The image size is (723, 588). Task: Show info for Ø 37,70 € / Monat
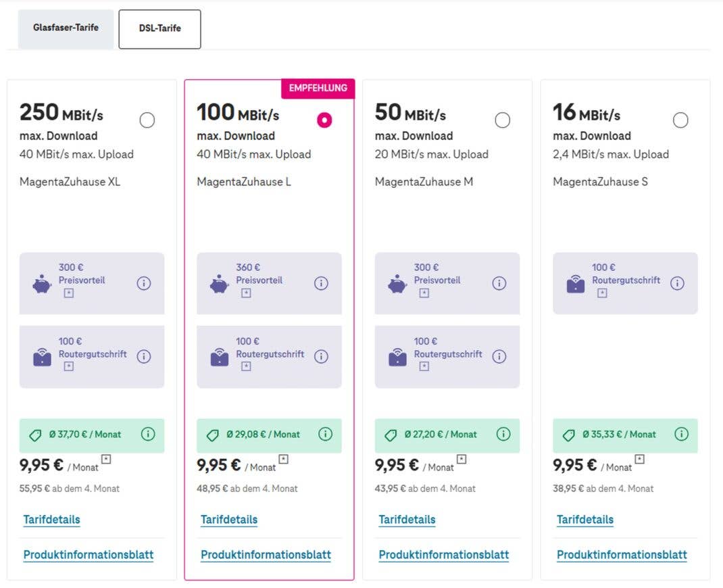pyautogui.click(x=148, y=434)
